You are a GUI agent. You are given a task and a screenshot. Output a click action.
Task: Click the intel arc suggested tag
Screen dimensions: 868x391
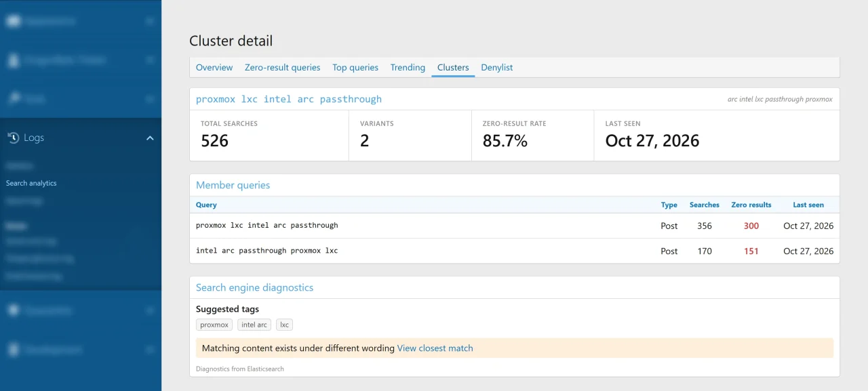(254, 325)
